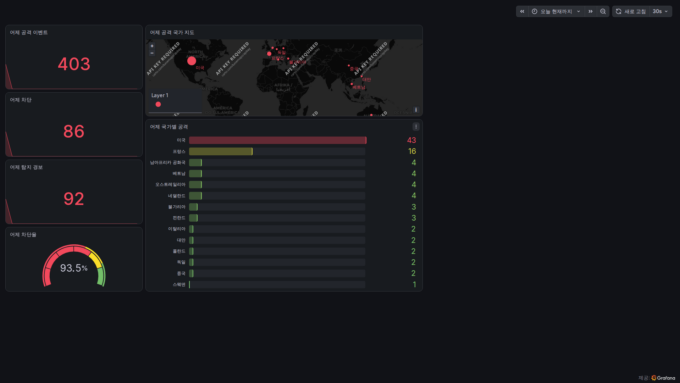Screen dimensions: 680x383
Task: Click the 핀란드 row label
Action: (179, 218)
